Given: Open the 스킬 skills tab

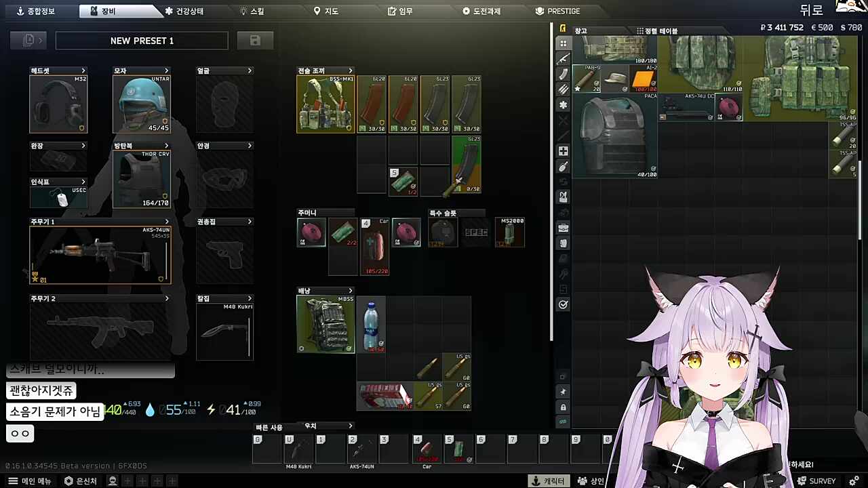Looking at the screenshot, I should pos(252,11).
